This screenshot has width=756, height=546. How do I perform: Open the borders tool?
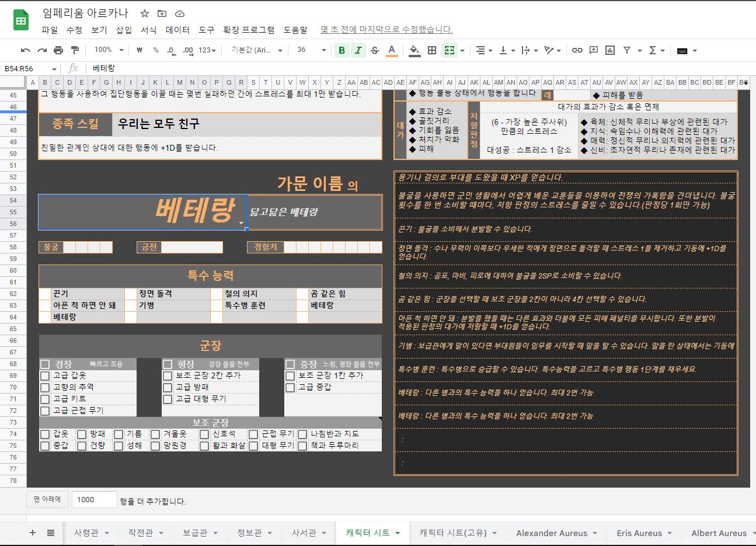tap(432, 50)
